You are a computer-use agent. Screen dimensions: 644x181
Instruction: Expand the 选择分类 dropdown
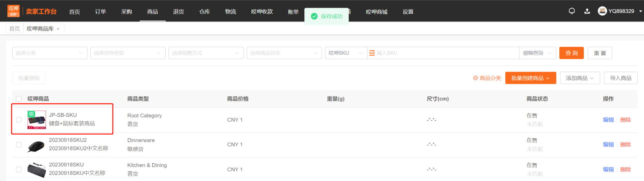point(50,53)
